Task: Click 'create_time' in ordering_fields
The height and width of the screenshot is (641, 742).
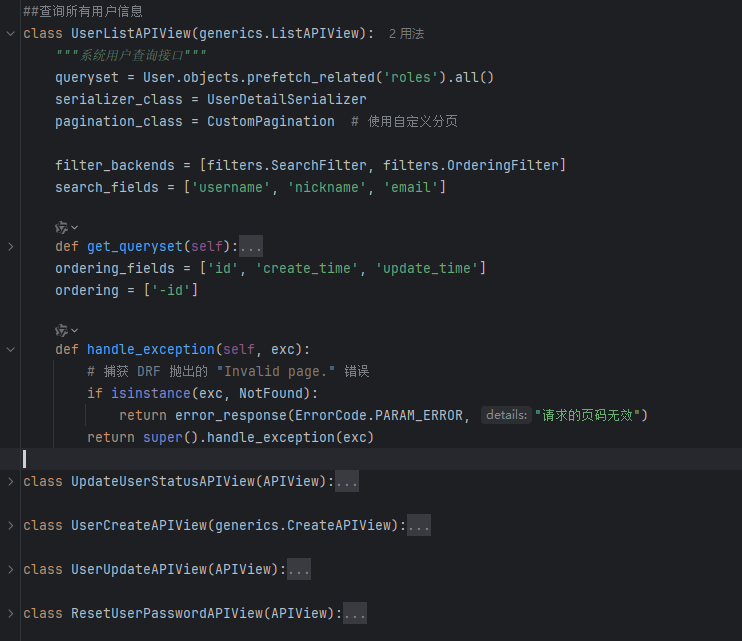Action: coord(307,269)
